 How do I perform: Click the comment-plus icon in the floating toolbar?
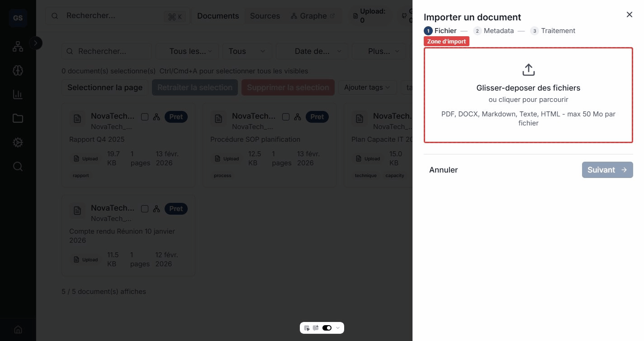316,328
